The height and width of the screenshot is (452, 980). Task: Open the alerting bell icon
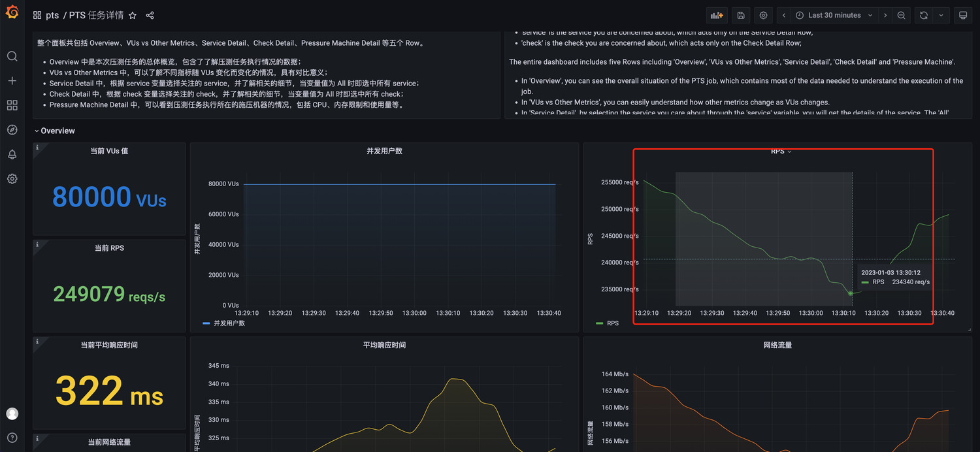(x=12, y=154)
